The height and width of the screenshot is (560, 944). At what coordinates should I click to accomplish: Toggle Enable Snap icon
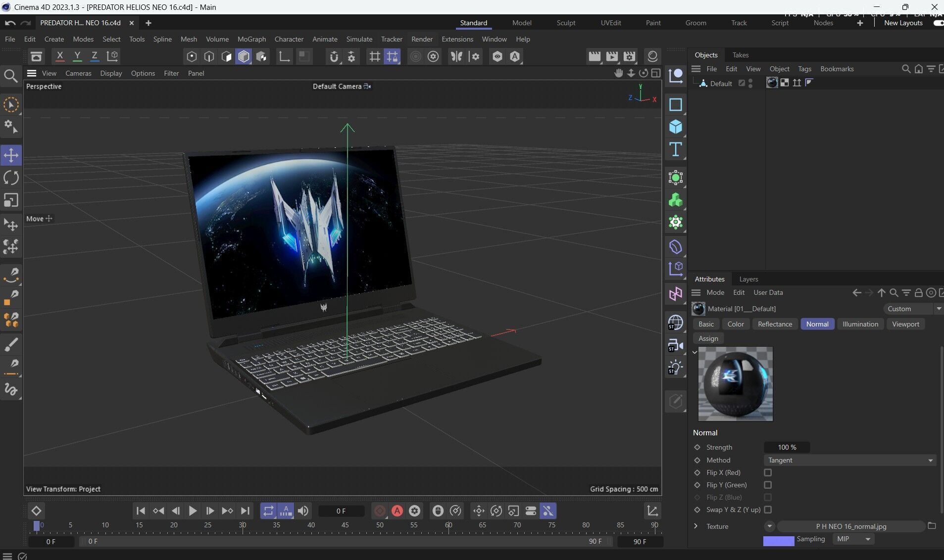[x=334, y=56]
